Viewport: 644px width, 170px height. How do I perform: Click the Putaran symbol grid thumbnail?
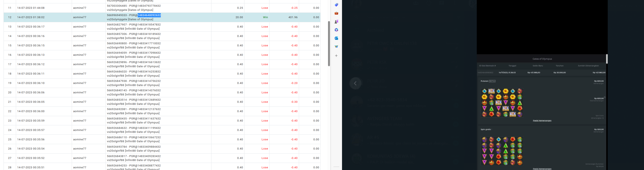click(x=502, y=103)
